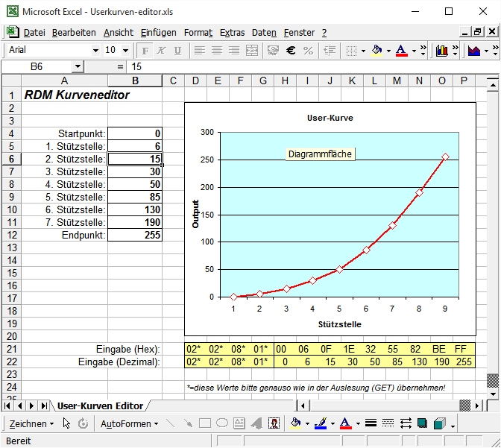This screenshot has width=501, height=448.
Task: Click the shadow style icon
Action: click(x=423, y=423)
